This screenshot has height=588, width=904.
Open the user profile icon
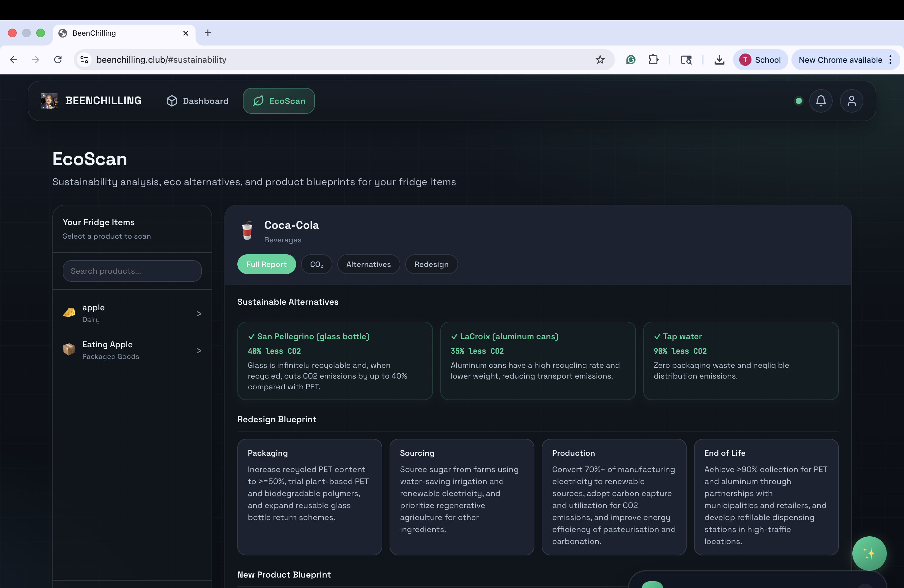point(851,101)
